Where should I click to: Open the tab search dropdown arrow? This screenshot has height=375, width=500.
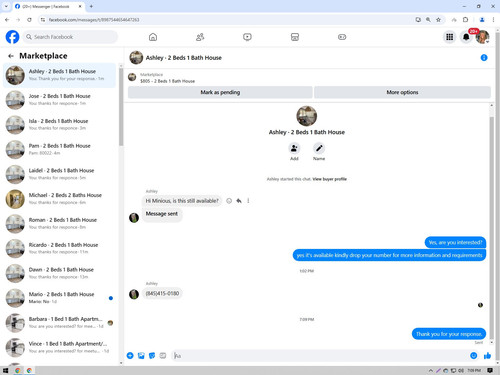[6, 6]
